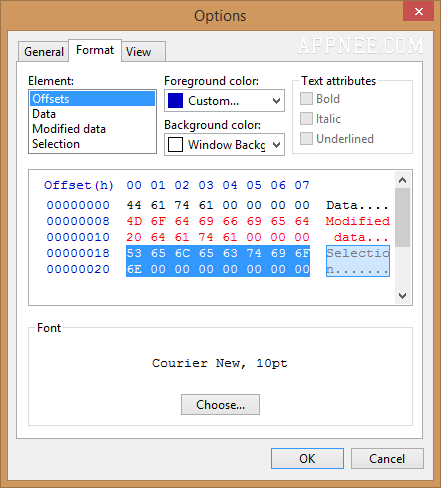Viewport: 441px width, 488px height.
Task: Switch to the General tab
Action: 44,52
